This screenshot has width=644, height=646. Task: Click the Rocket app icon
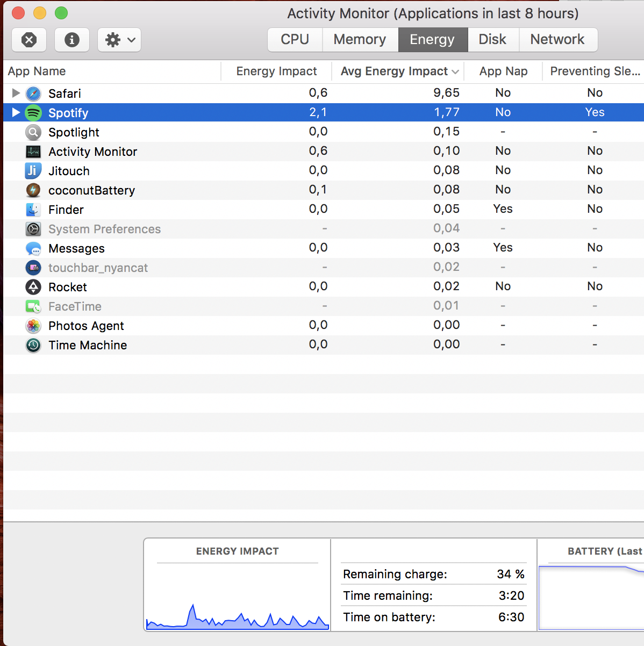click(33, 287)
